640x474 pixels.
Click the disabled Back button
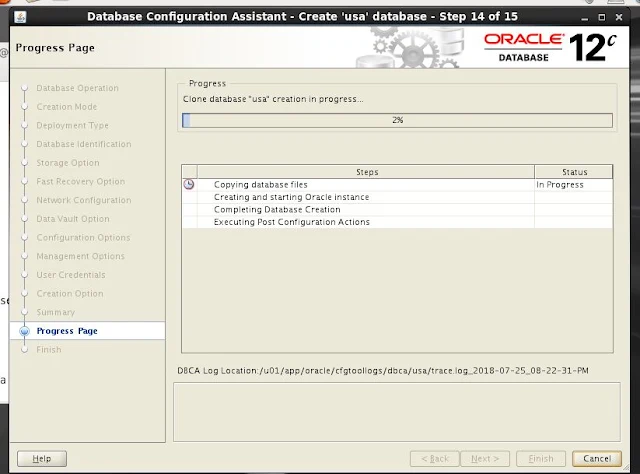click(x=435, y=458)
